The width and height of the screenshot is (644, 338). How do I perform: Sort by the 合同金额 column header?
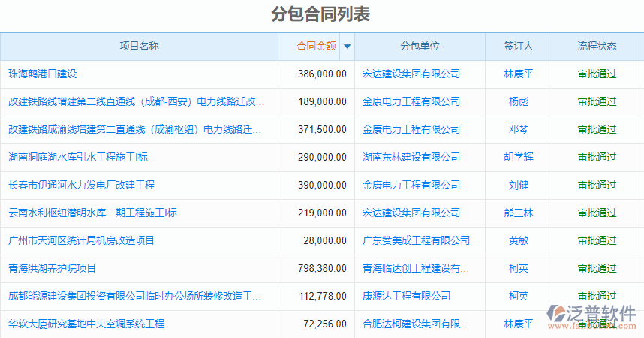(316, 46)
